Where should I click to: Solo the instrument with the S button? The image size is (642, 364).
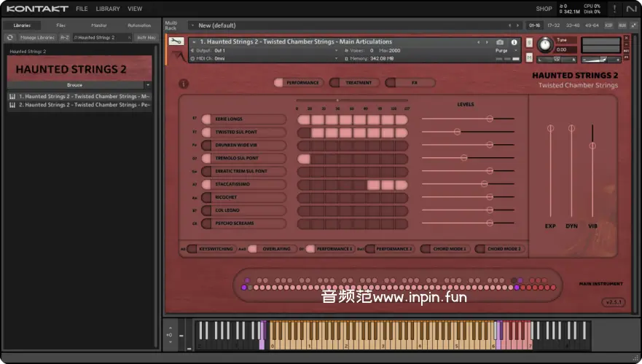click(x=529, y=41)
